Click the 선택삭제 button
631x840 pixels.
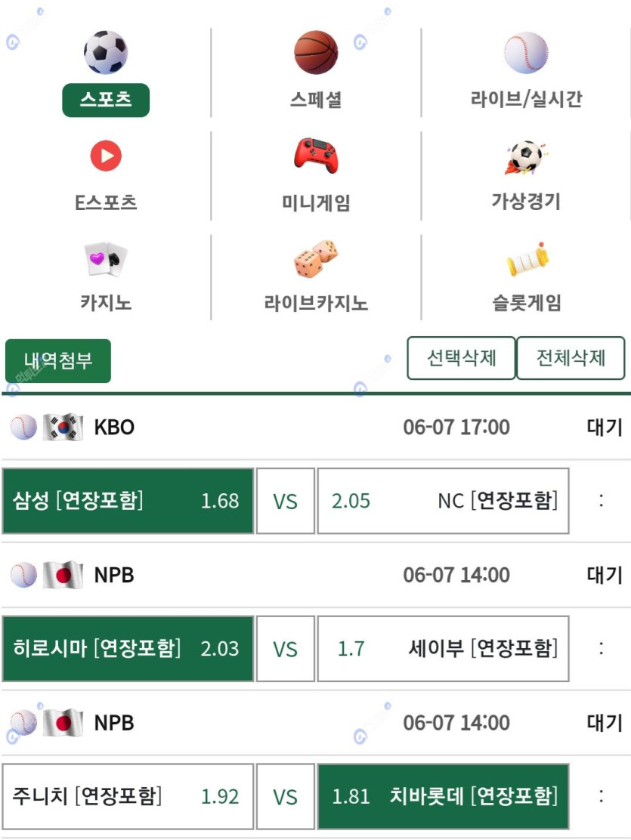tap(461, 358)
